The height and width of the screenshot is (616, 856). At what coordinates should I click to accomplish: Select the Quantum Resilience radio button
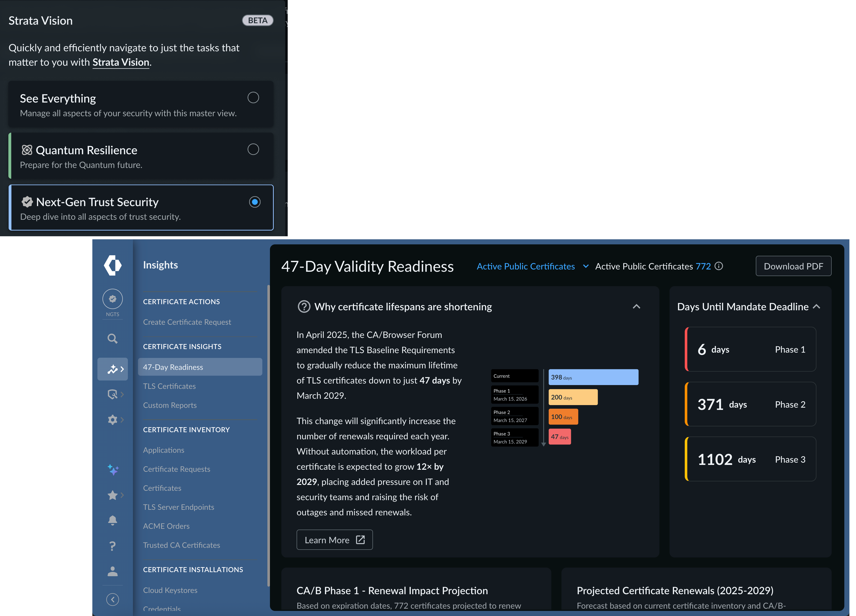coord(253,149)
